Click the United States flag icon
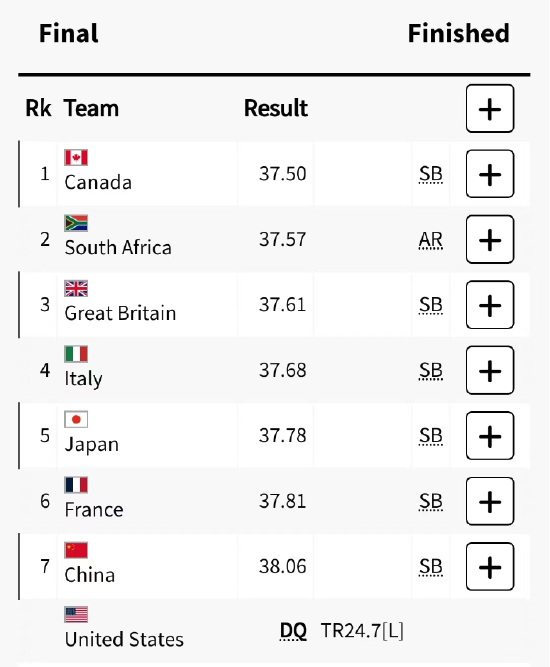The image size is (550, 667). point(76,615)
